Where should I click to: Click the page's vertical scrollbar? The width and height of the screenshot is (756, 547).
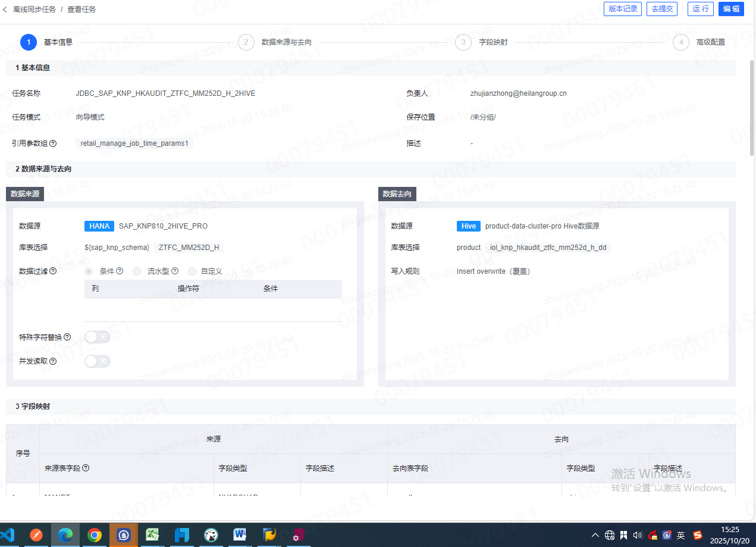pyautogui.click(x=752, y=107)
